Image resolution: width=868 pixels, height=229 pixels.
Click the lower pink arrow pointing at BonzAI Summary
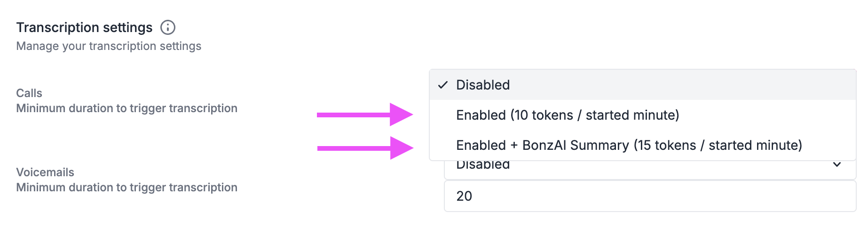pos(365,148)
